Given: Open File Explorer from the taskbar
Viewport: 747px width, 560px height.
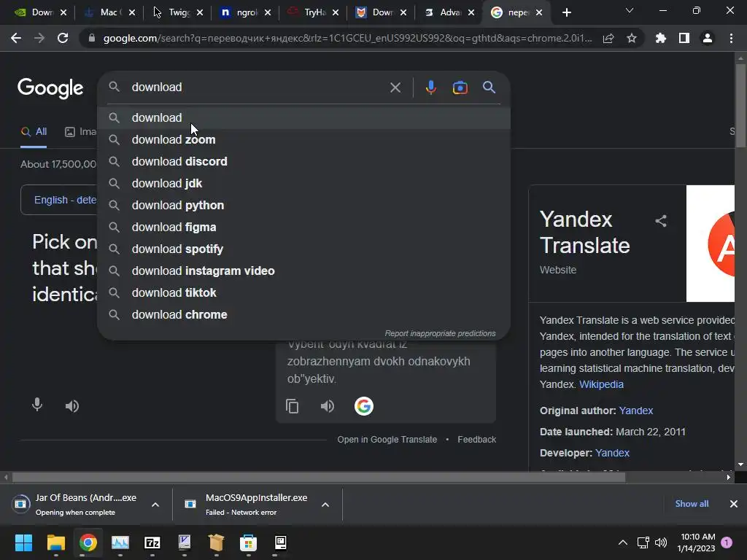Looking at the screenshot, I should (x=55, y=542).
